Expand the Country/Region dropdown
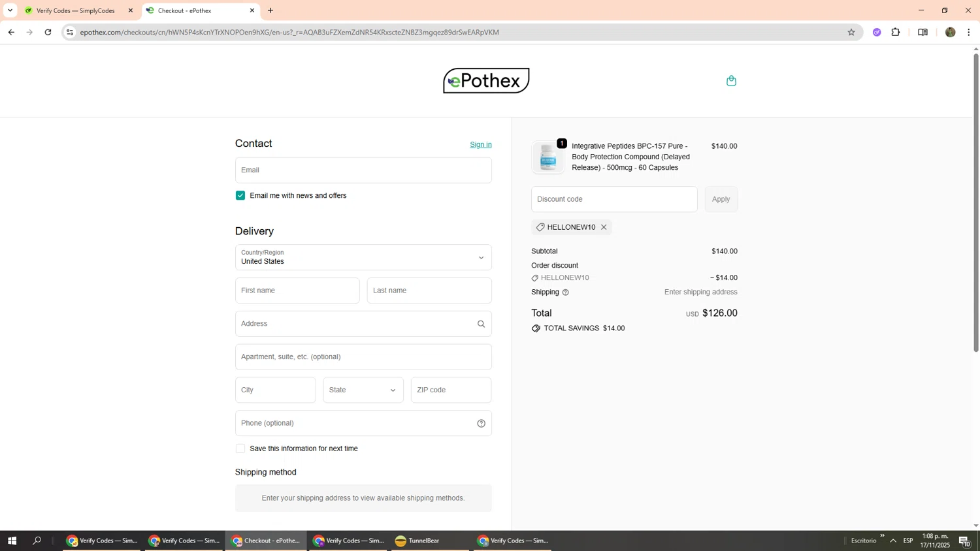980x551 pixels. [363, 257]
